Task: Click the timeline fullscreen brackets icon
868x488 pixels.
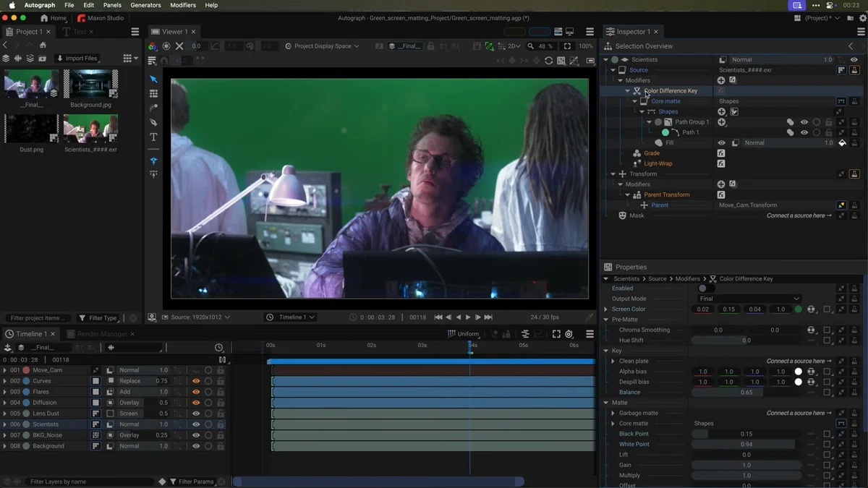Action: [556, 334]
